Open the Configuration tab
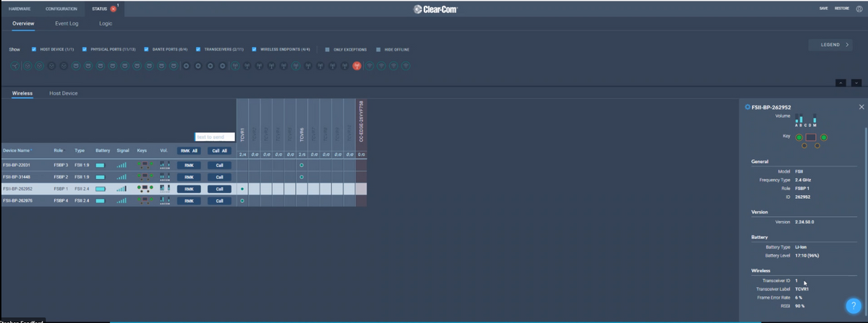 (61, 9)
